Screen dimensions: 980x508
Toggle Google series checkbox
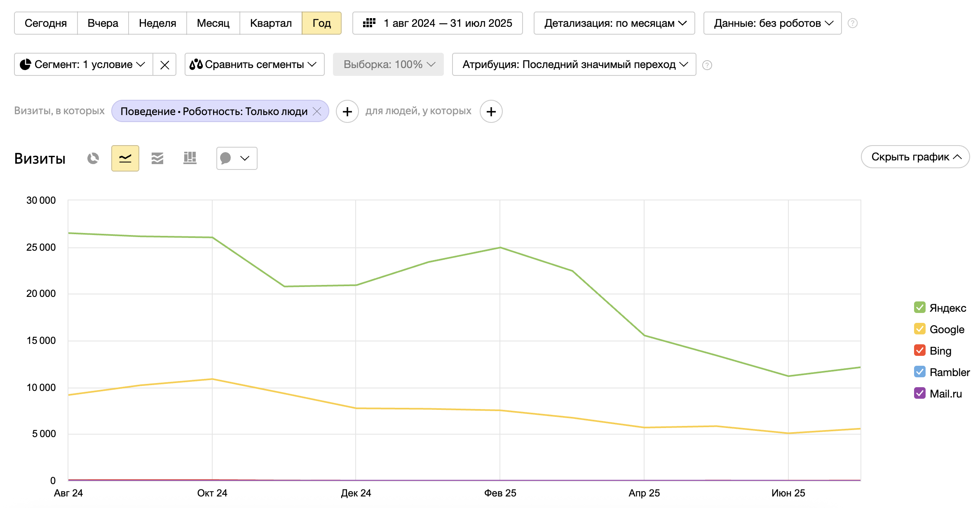[x=919, y=329]
